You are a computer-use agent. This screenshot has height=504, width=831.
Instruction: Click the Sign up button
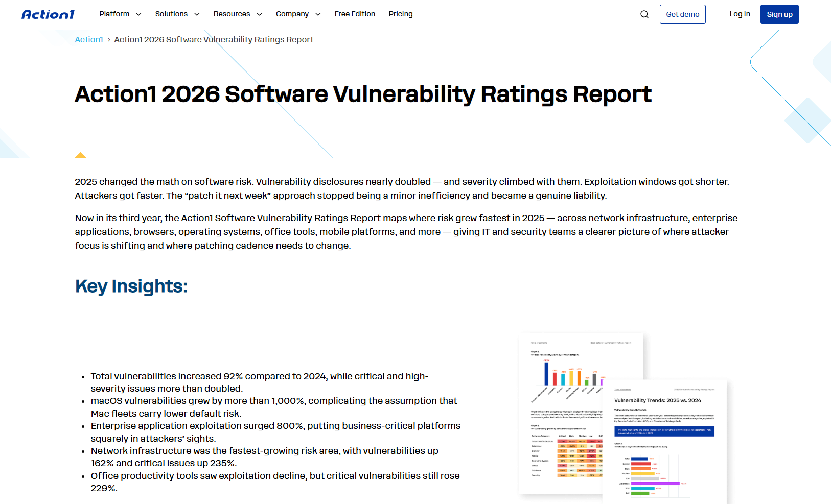tap(779, 14)
